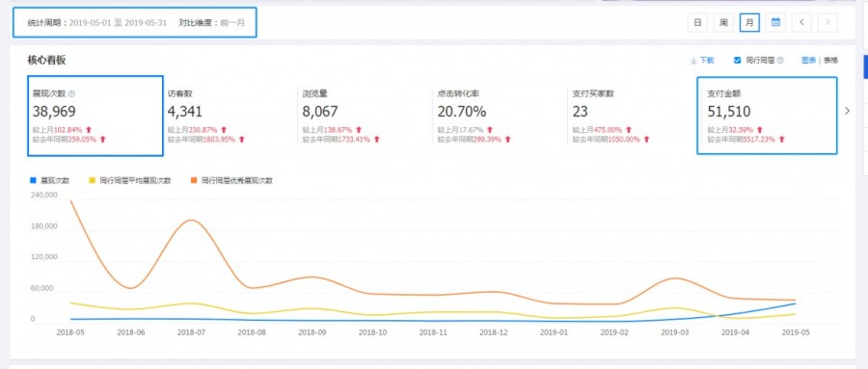Select the 支付金额 metric card
This screenshot has height=369, width=868.
coord(767,116)
